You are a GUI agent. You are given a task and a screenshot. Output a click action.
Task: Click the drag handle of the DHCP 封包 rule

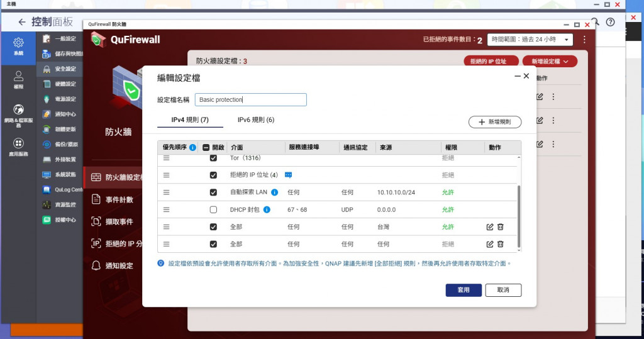(166, 209)
